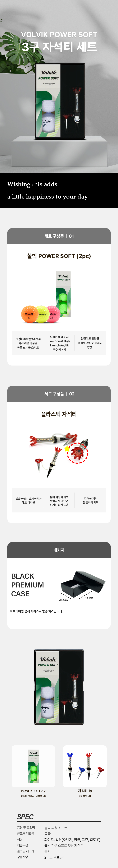This screenshot has width=118, height=868.
Task: Click the 세트 구성품 02 header
Action: click(x=59, y=394)
